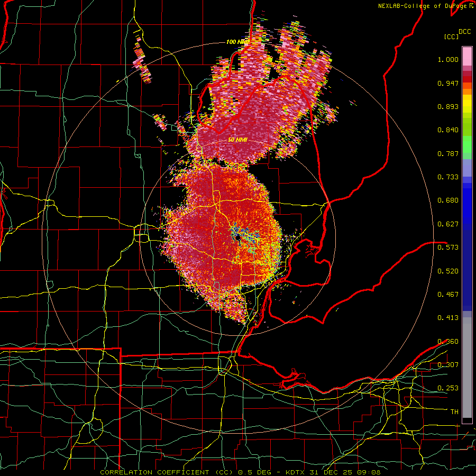Click the 100 NMI range ring label
This screenshot has width=476, height=476.
point(237,42)
